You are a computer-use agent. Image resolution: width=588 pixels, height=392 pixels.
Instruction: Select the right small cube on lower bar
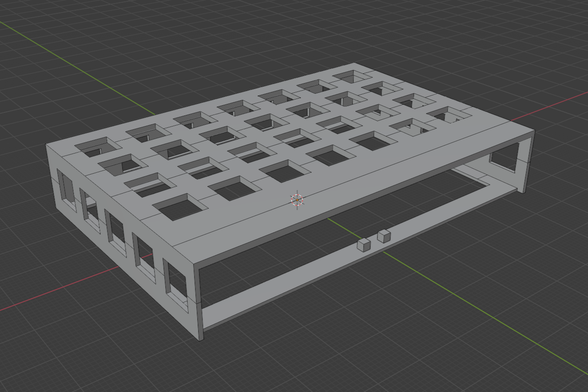point(384,236)
